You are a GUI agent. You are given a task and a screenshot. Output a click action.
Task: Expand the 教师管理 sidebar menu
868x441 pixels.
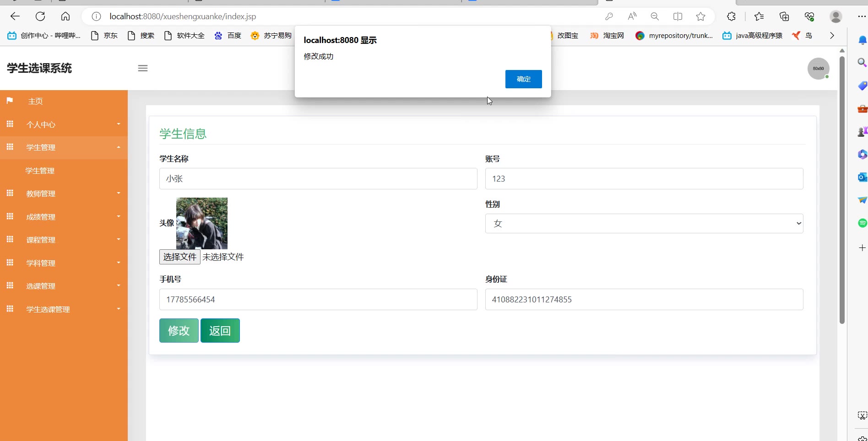[x=64, y=194]
